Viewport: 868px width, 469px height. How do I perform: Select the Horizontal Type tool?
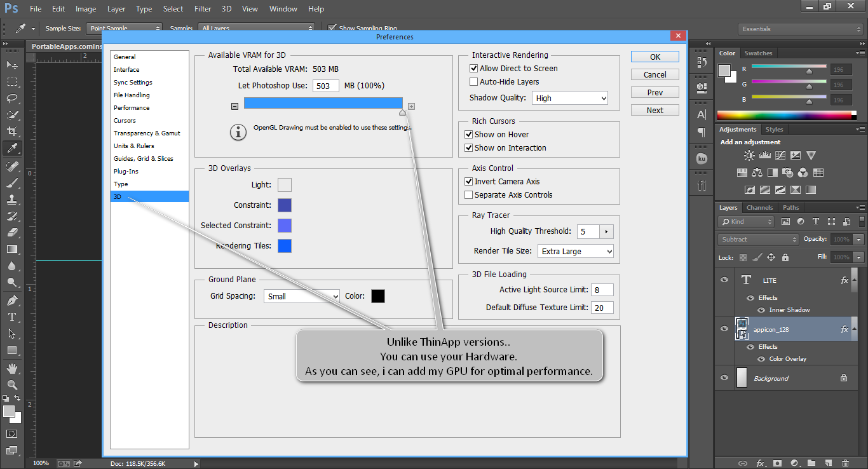point(12,316)
